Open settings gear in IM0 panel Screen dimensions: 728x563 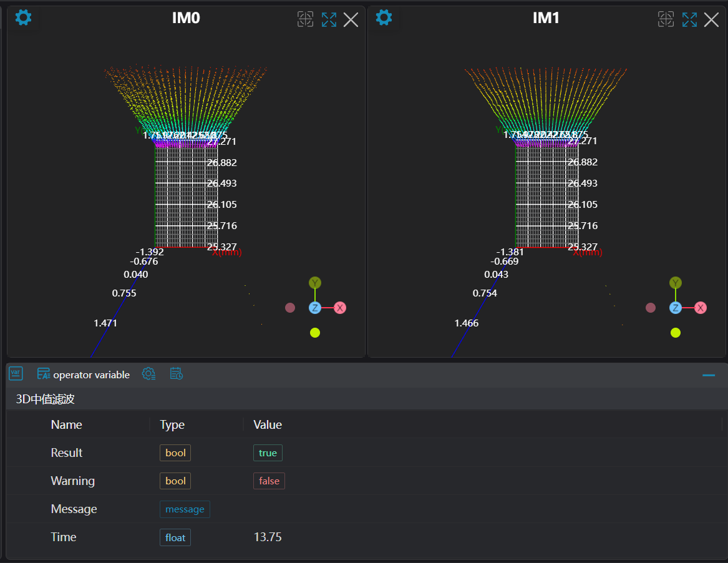coord(23,18)
